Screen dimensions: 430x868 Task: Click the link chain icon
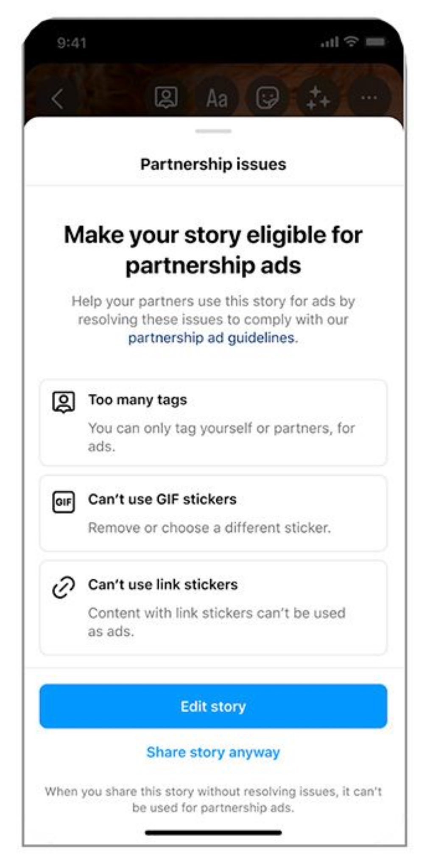click(64, 587)
